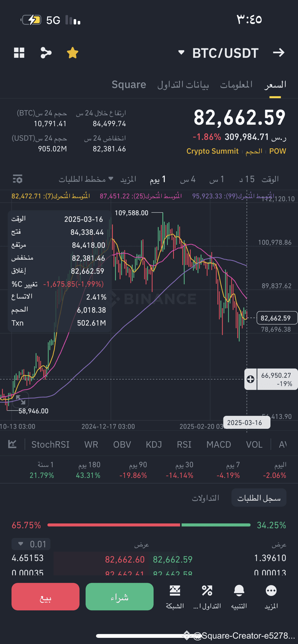Screen dimensions: 298x644
Task: Open the التنبيه alerts bell icon
Action: point(239,591)
